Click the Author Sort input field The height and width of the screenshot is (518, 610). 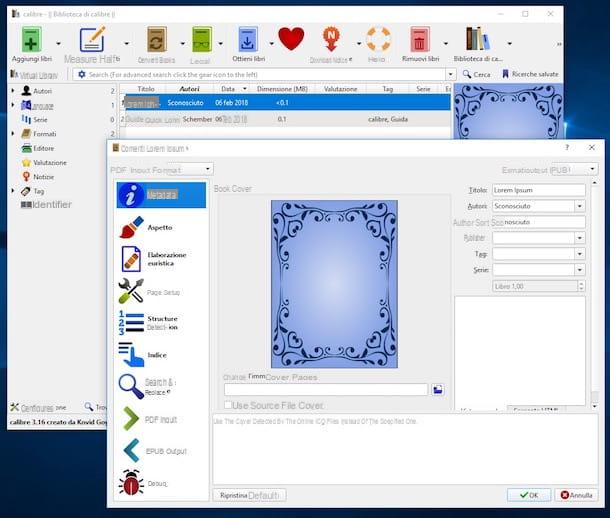[x=538, y=222]
